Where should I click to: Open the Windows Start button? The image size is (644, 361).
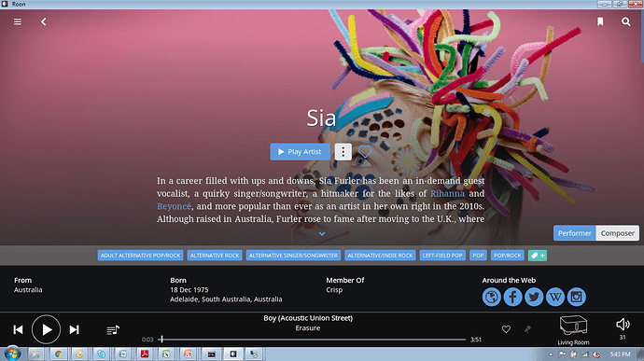12,354
